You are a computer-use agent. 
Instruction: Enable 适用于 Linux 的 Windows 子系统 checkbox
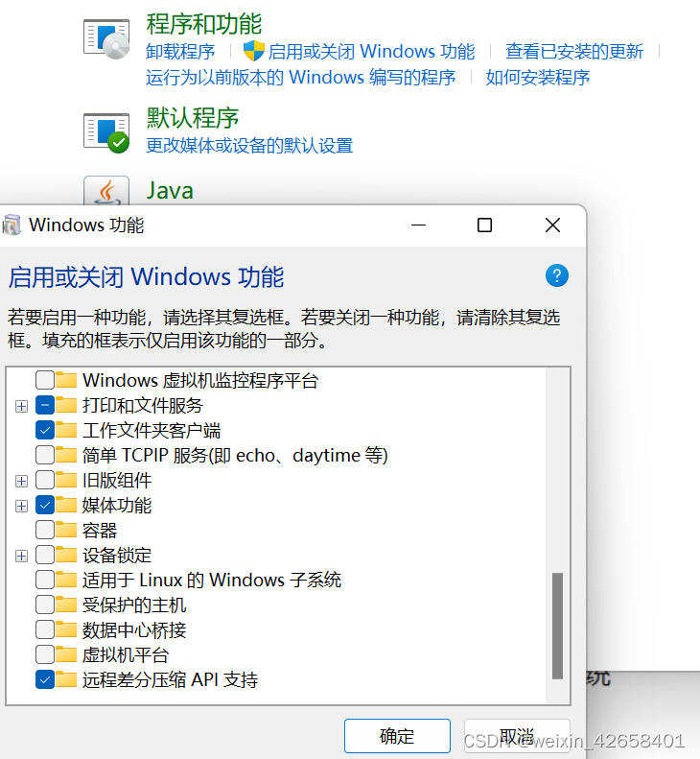pos(44,580)
